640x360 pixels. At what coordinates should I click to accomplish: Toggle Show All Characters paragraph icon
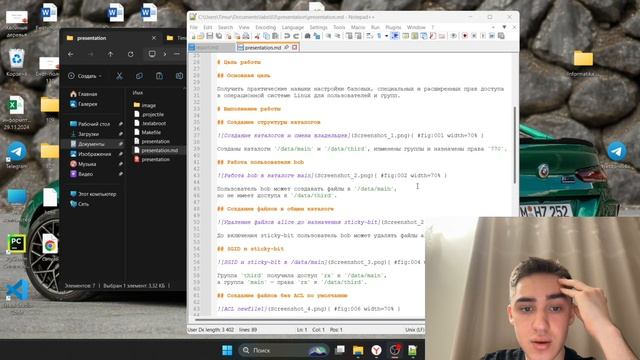[x=378, y=36]
